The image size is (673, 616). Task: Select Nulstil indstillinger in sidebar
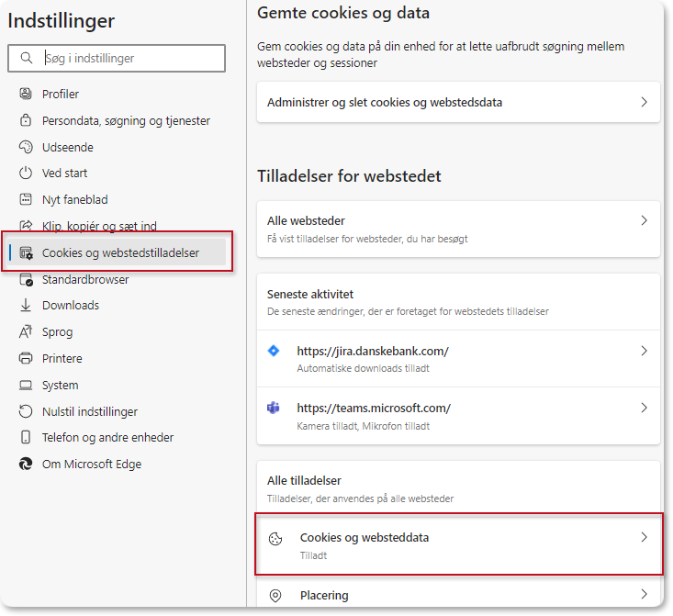[90, 411]
